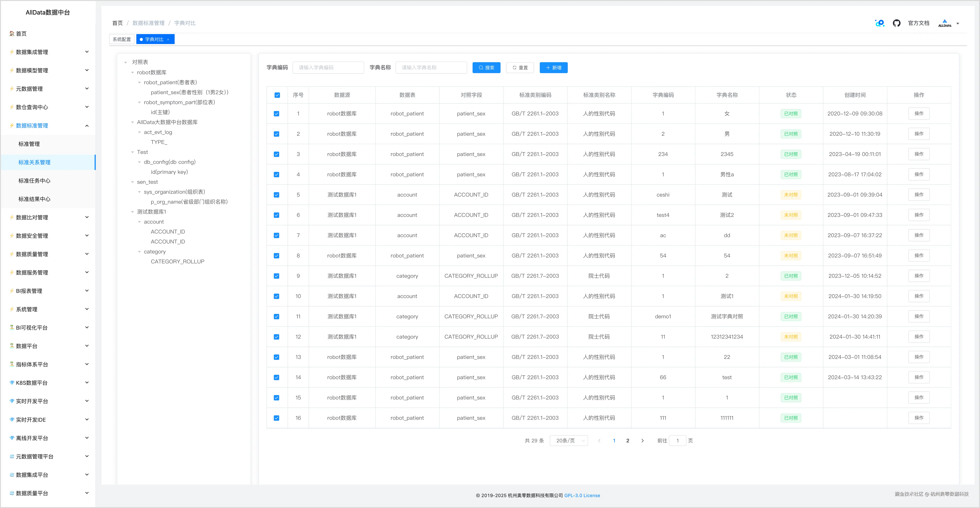Click the home icon beside 首页
The image size is (980, 508).
[x=12, y=33]
